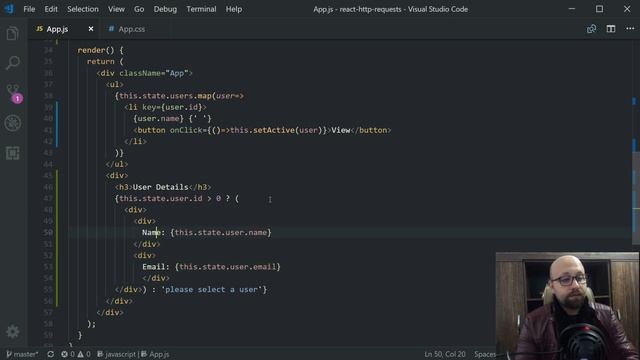Open the Debug view in the activity bar
Image resolution: width=640 pixels, height=360 pixels.
pos(13,123)
